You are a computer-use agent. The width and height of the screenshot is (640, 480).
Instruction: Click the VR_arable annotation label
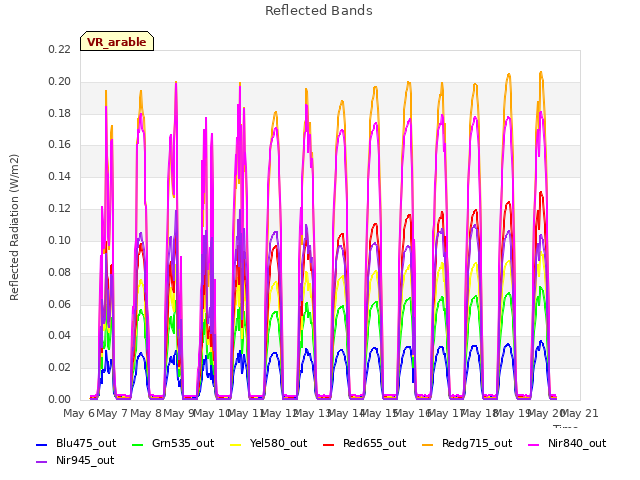click(117, 42)
